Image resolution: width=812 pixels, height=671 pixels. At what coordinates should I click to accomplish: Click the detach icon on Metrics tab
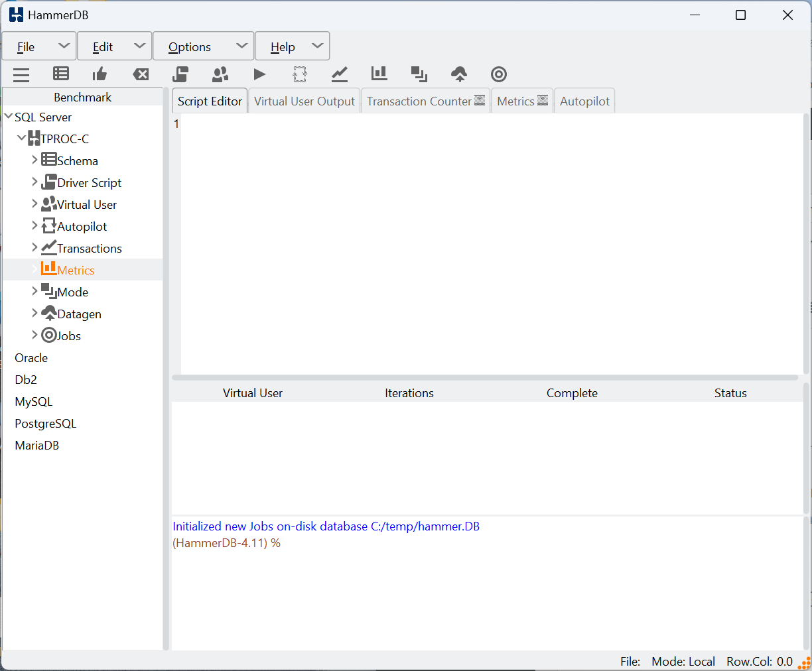543,100
